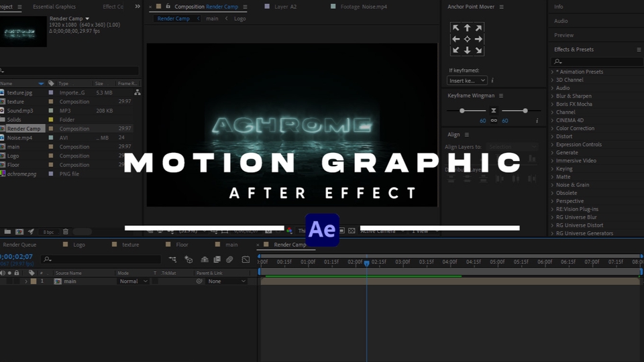Click the solo column icon in timeline header

(9, 273)
